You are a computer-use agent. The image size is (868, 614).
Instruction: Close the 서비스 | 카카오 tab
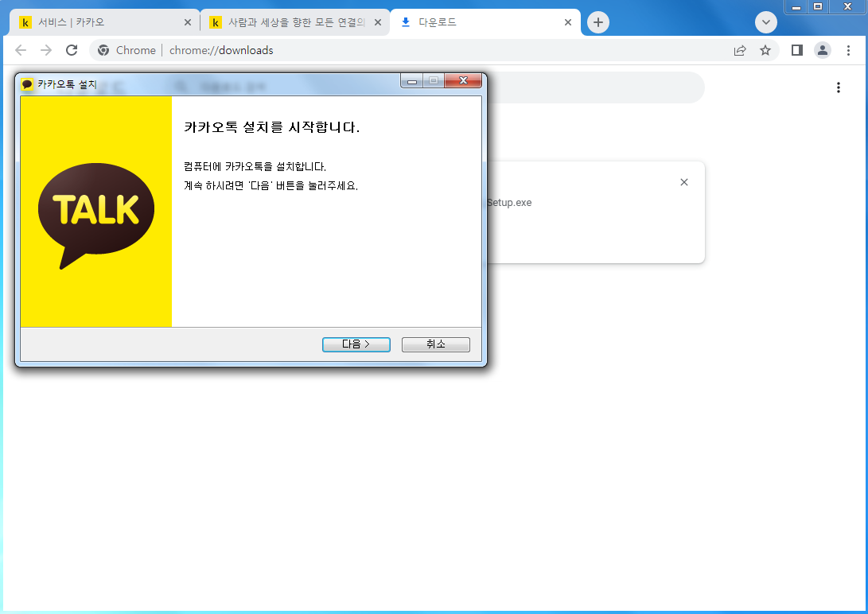point(188,22)
